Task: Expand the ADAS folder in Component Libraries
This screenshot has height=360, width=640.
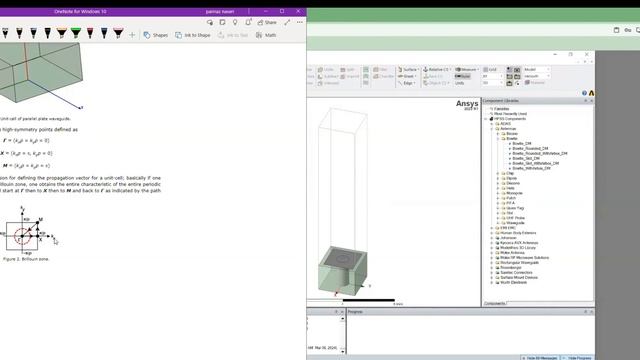Action: pos(491,124)
